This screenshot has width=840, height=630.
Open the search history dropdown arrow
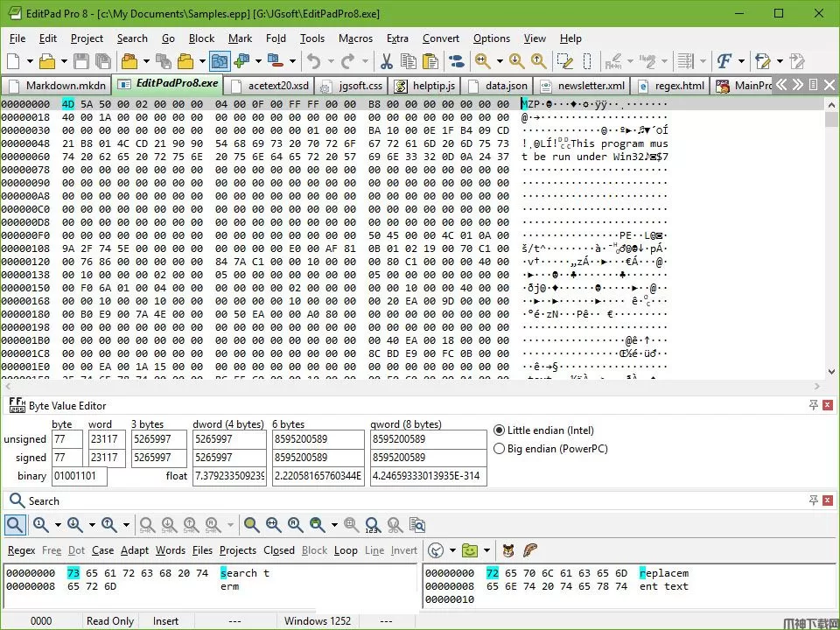coord(452,550)
